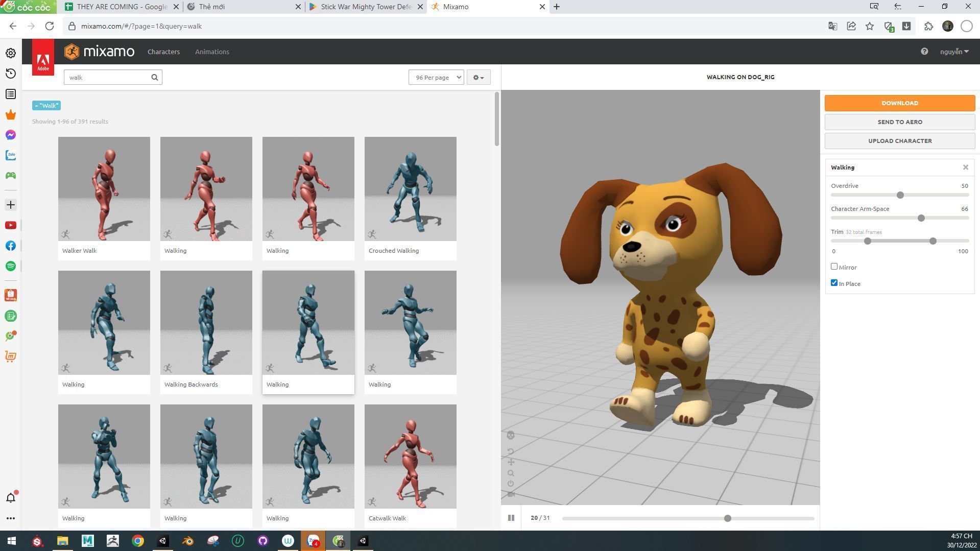This screenshot has height=551, width=980.
Task: Open the game controller sidebar icon
Action: click(x=11, y=176)
